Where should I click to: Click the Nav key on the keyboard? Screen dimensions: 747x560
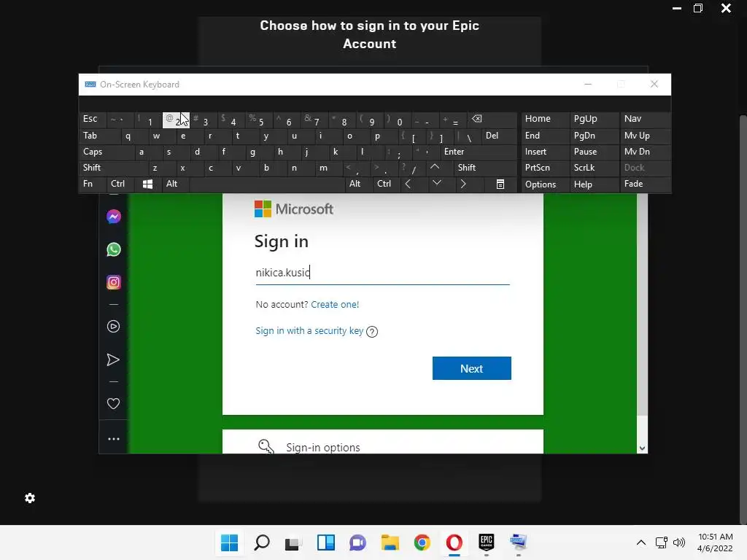pos(645,119)
